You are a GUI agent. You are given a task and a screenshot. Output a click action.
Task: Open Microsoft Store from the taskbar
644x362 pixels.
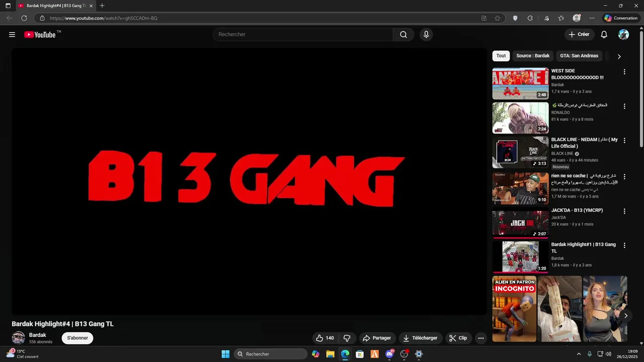(360, 354)
